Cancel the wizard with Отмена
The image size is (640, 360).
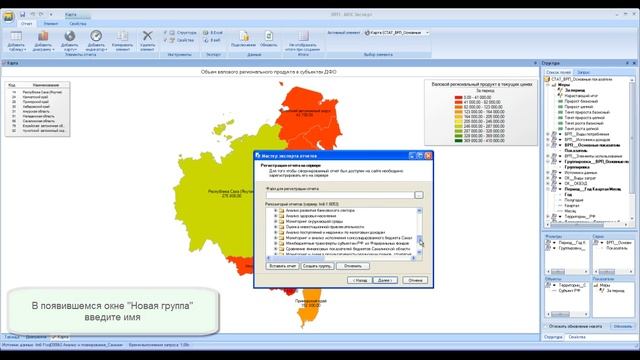click(415, 280)
